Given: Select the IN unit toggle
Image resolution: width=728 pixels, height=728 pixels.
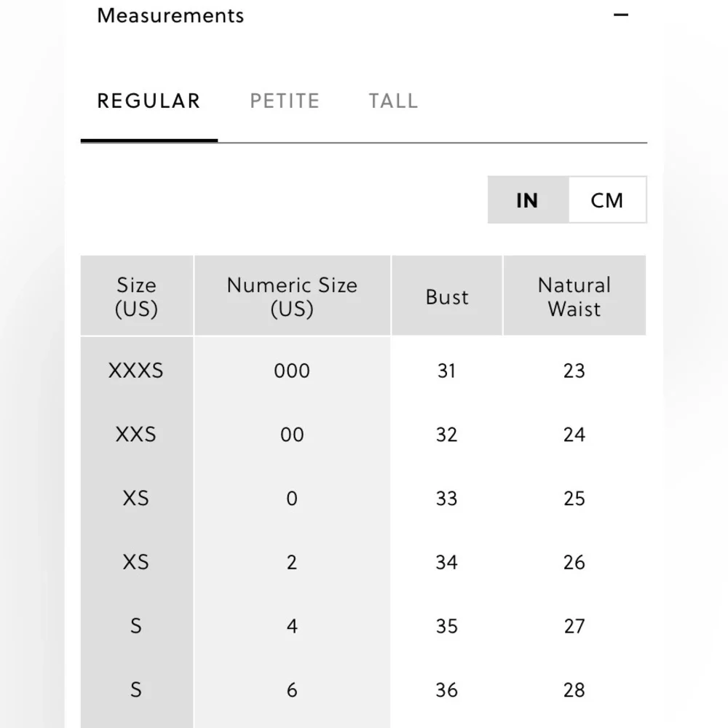Looking at the screenshot, I should point(528,200).
